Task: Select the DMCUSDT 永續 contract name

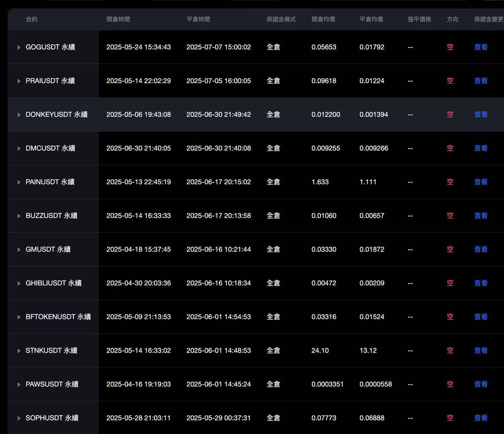Action: click(50, 148)
